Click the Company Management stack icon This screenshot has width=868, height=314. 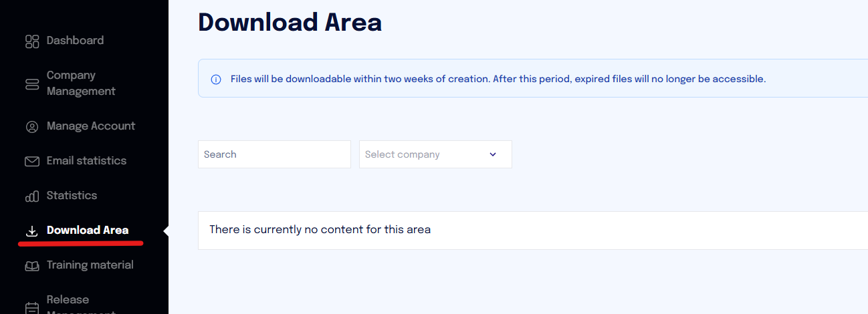click(32, 84)
